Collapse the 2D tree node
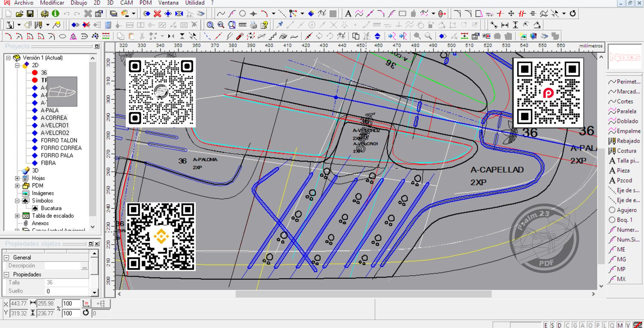 (17, 65)
